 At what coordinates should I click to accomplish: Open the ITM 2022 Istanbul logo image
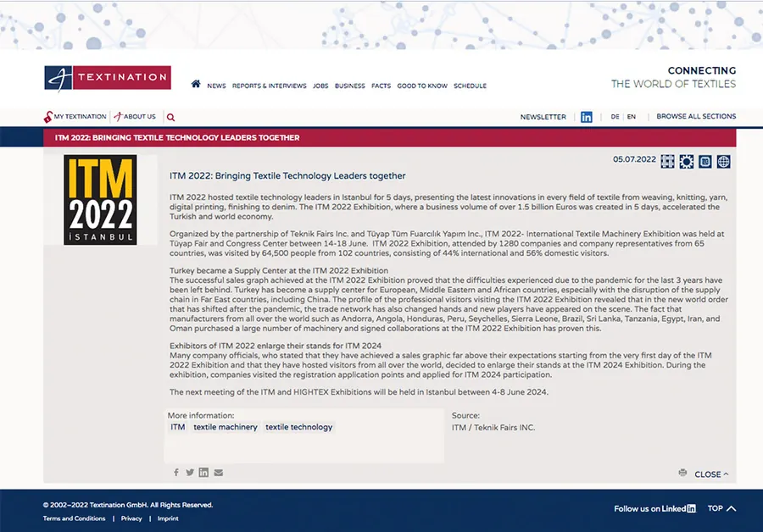tap(100, 200)
